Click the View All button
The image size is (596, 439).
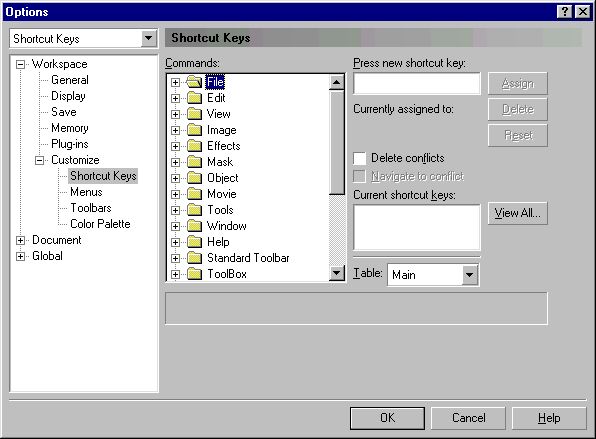tap(518, 213)
